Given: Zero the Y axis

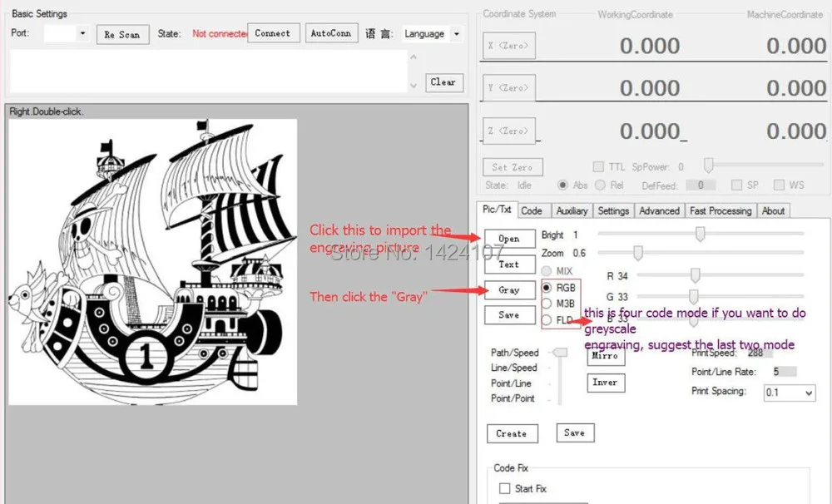Looking at the screenshot, I should coord(509,88).
